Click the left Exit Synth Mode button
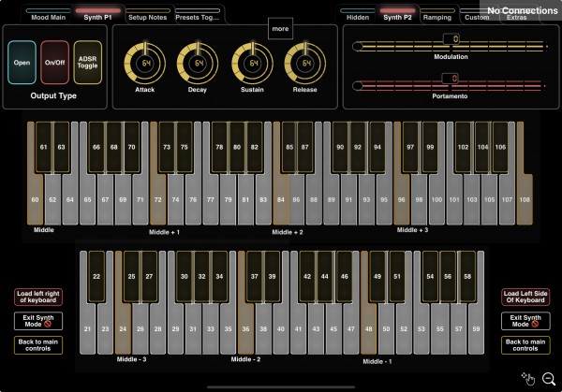Image resolution: width=562 pixels, height=392 pixels. (38, 321)
